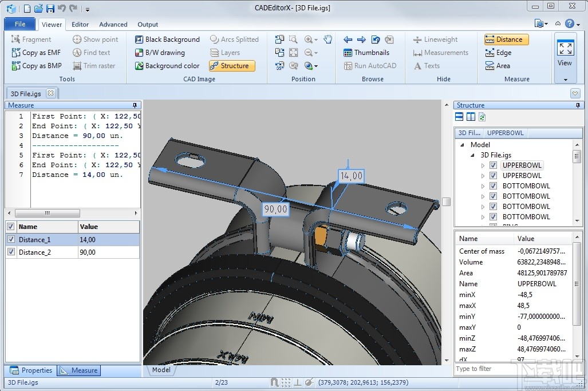
Task: Uncheck the Distance_2 measurement checkbox
Action: pyautogui.click(x=11, y=252)
